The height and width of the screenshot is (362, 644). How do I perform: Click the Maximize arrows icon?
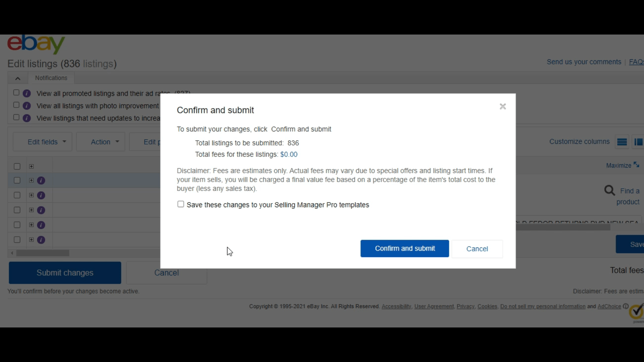pos(637,165)
